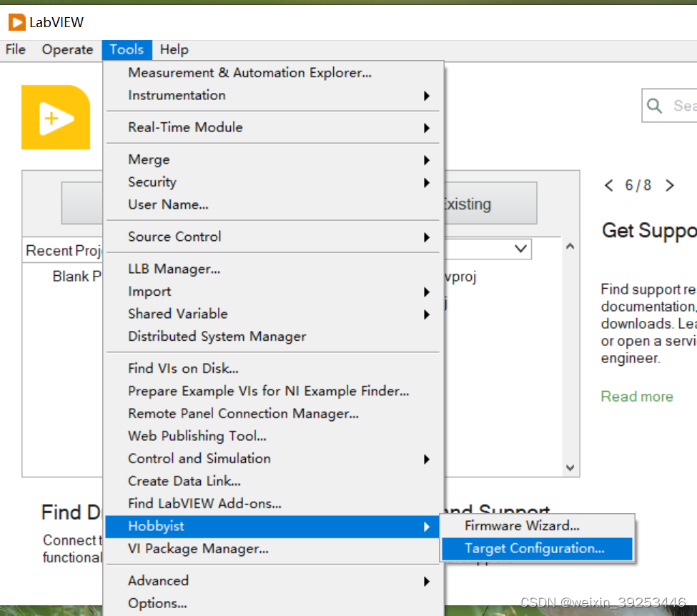Screen dimensions: 697x616
Task: Click the Create Project button
Action: (81, 203)
